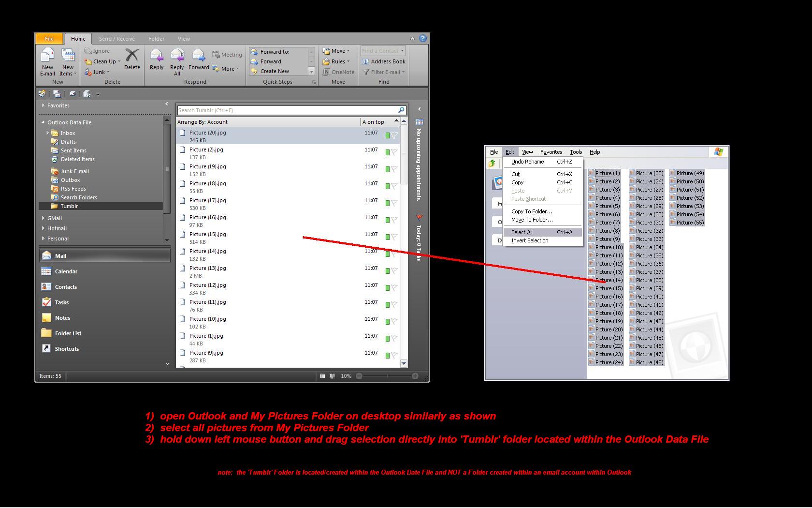Open the Clean Up dropdown
The height and width of the screenshot is (508, 812).
pyautogui.click(x=102, y=61)
